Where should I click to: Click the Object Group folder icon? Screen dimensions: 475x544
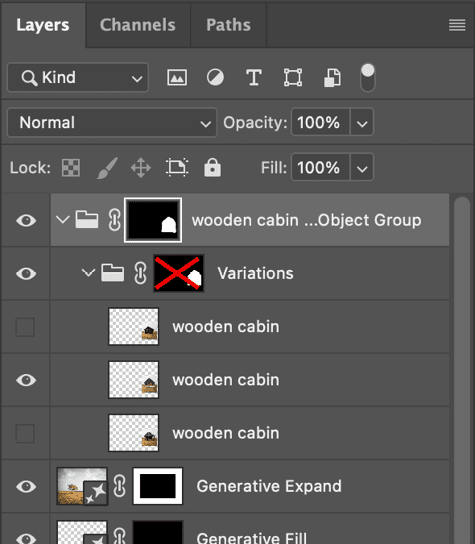pos(87,220)
